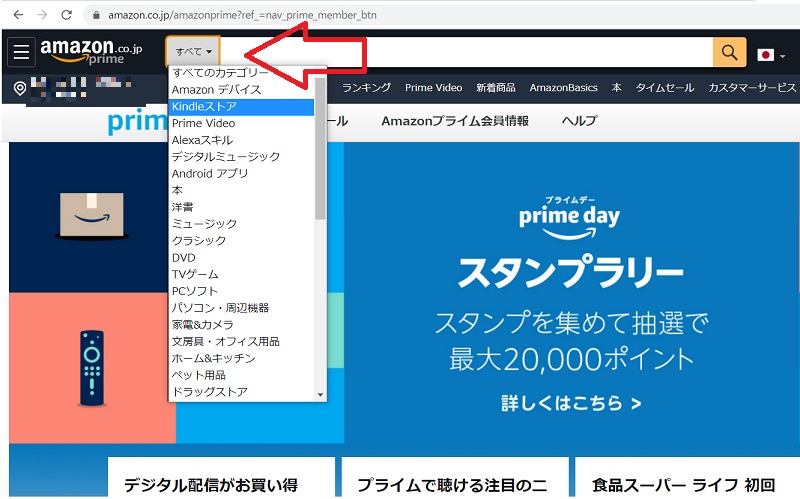This screenshot has height=499, width=800.
Task: Choose Kindleストア in the dropdown
Action: [241, 107]
